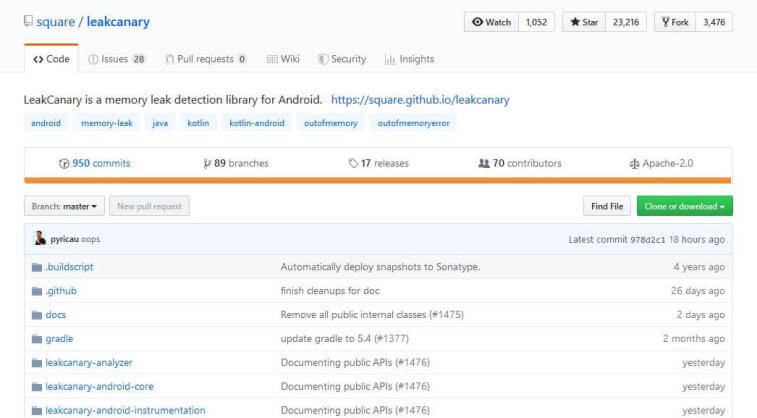Click the folder icon for .github

(37, 291)
